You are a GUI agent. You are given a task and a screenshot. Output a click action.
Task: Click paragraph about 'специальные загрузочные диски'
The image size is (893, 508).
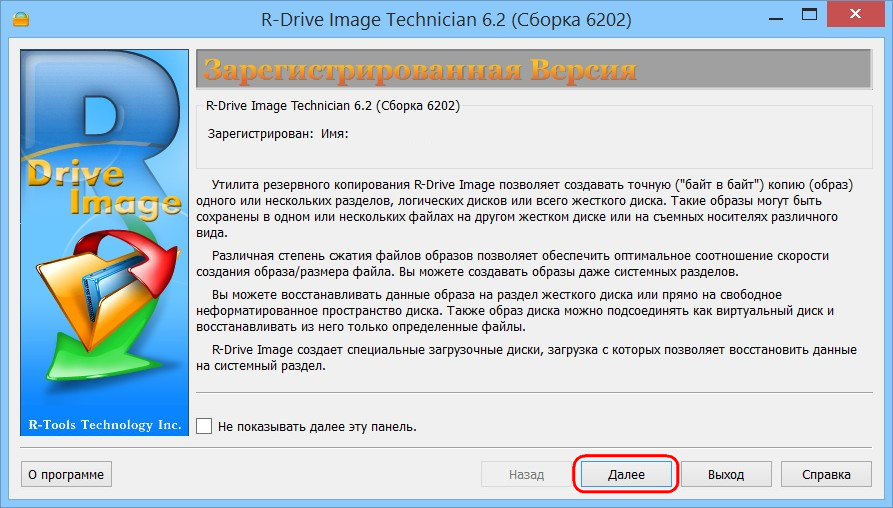click(526, 358)
